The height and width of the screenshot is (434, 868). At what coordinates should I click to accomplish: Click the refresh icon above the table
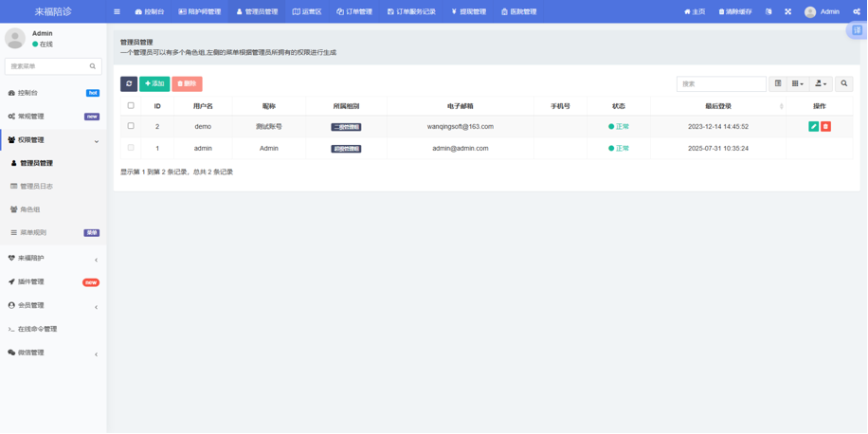tap(129, 84)
